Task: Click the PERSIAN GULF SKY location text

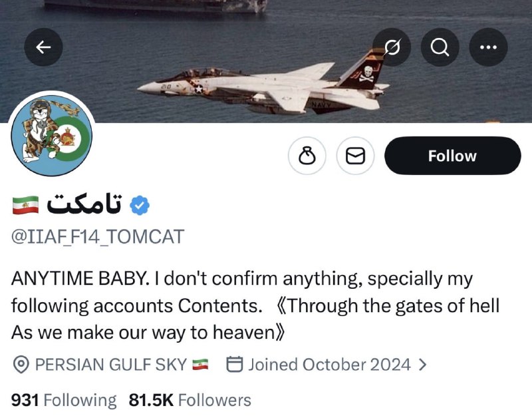Action: coord(110,365)
